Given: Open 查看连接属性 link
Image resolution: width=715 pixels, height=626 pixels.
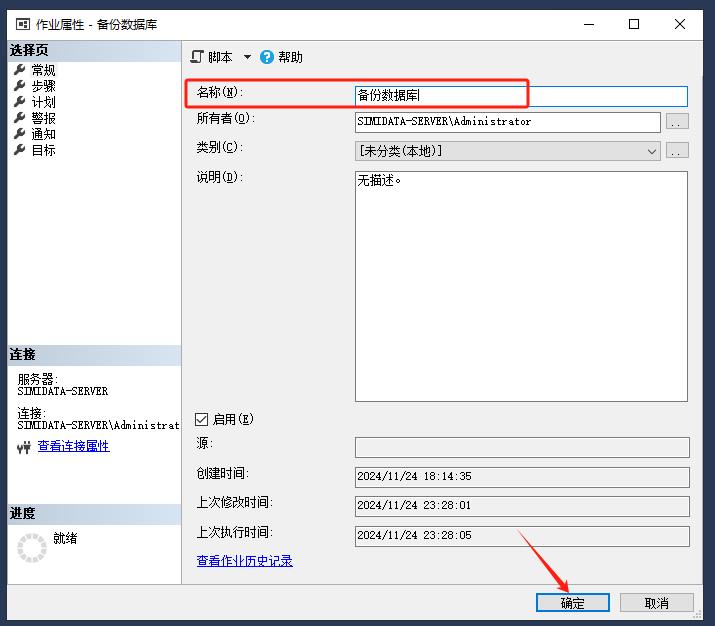Looking at the screenshot, I should pyautogui.click(x=73, y=446).
